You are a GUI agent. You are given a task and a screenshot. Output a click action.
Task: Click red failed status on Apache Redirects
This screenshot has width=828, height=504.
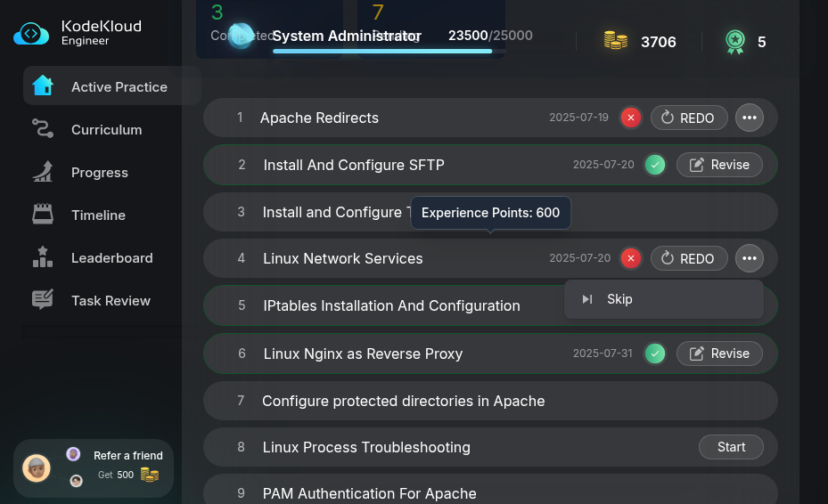[x=631, y=118]
